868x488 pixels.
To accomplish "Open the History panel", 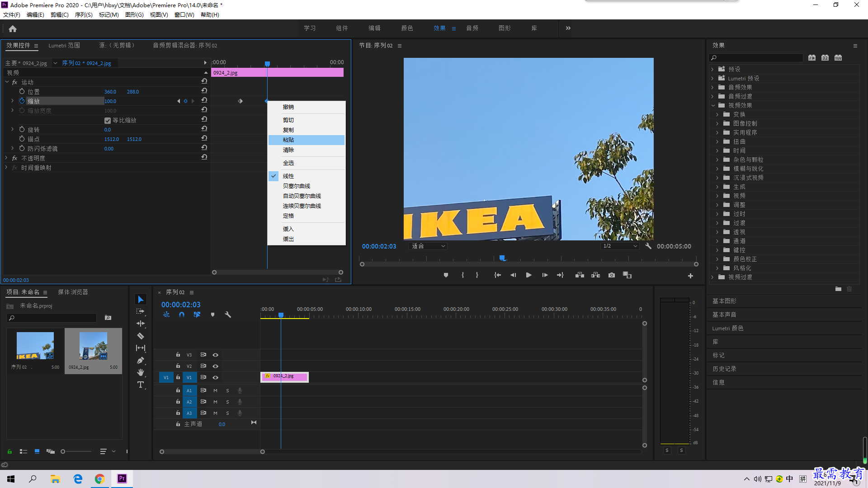I will [x=724, y=369].
